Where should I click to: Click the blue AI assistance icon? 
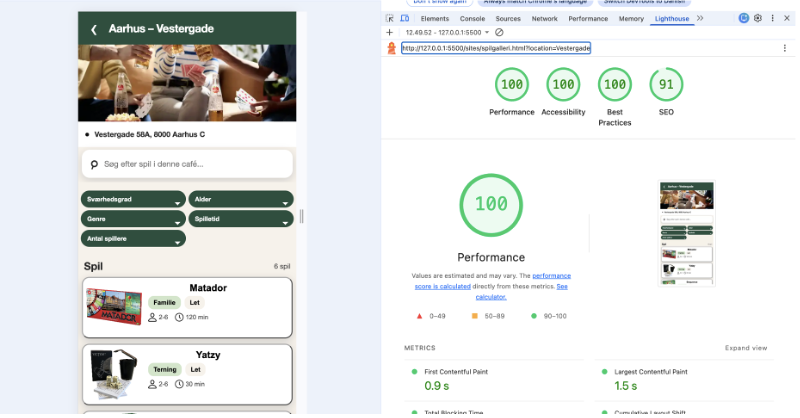tap(744, 18)
